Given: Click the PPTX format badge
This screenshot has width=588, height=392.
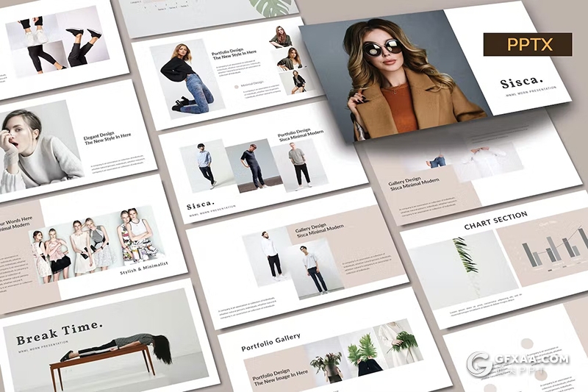Looking at the screenshot, I should 527,45.
